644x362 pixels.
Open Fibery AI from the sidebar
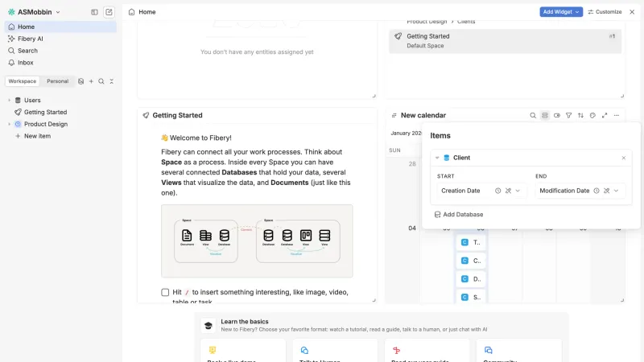click(60, 39)
